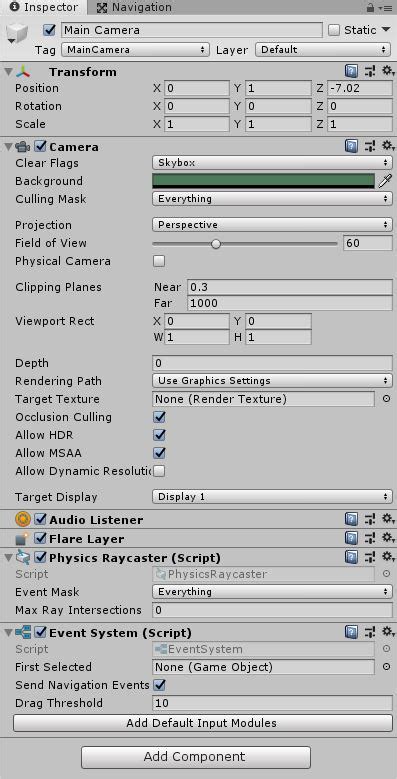Screen dimensions: 397x779
Task: Click the Far clipping plane field
Action: [x=290, y=303]
